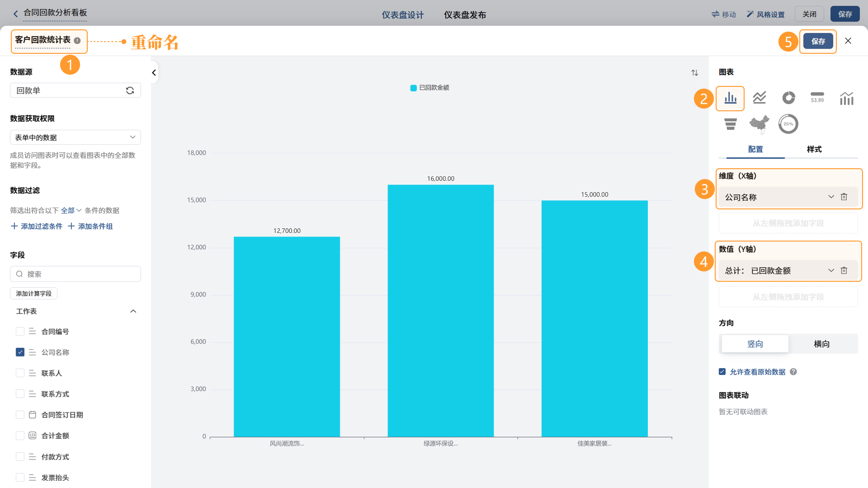Click the info icon beside 客户回款统计表
This screenshot has height=488, width=868.
[x=77, y=41]
